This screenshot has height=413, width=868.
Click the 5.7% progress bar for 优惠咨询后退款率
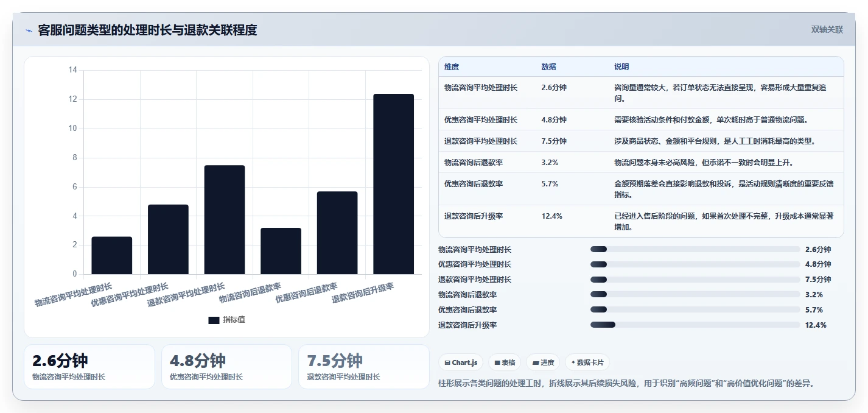(x=695, y=309)
